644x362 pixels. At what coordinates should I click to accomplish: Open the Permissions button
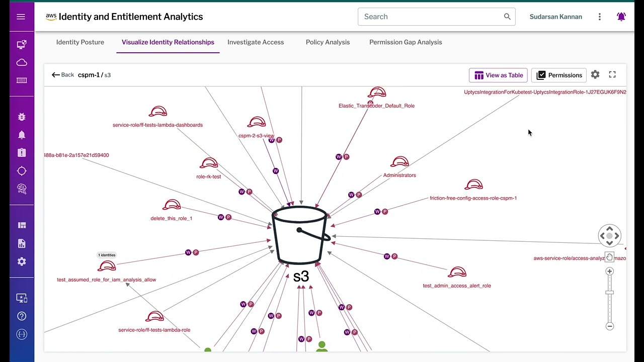coord(558,75)
